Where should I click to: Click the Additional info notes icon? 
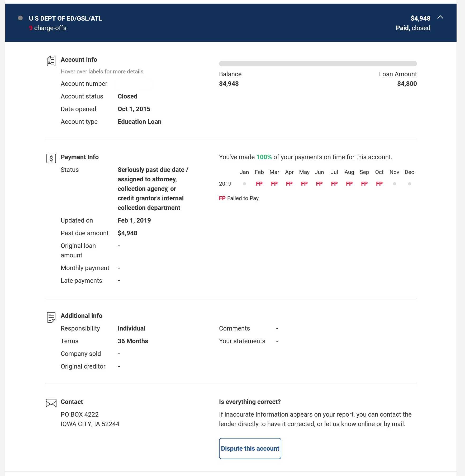pos(51,317)
